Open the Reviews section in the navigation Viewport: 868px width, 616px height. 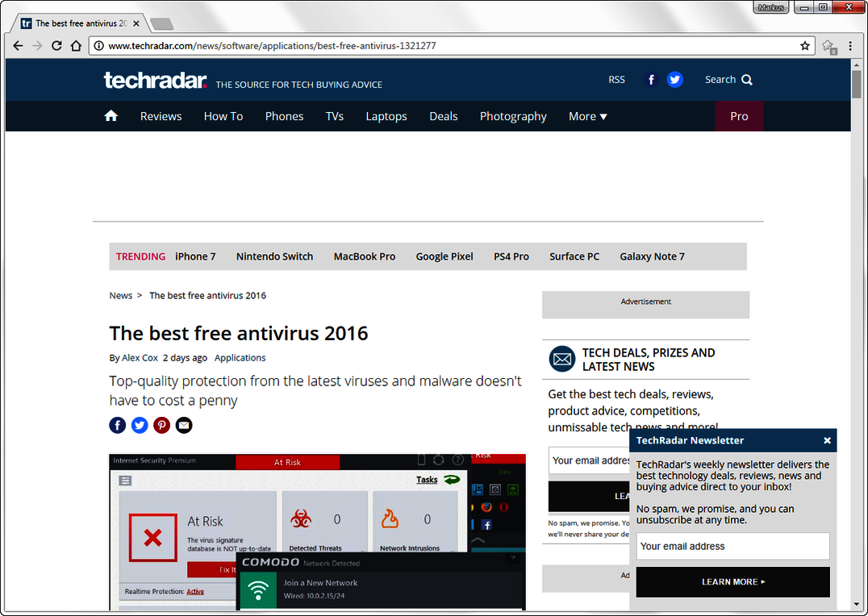(161, 116)
